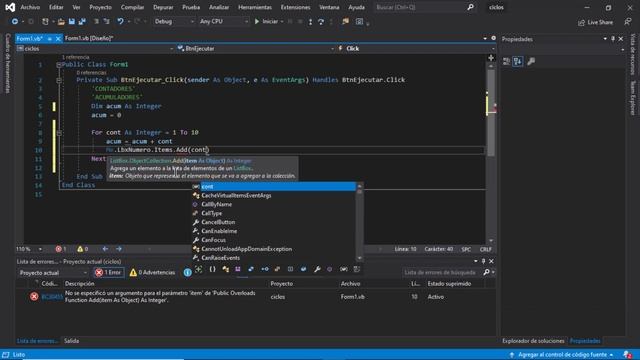Open the Herramientas menu
The width and height of the screenshot is (640, 360).
[255, 7]
